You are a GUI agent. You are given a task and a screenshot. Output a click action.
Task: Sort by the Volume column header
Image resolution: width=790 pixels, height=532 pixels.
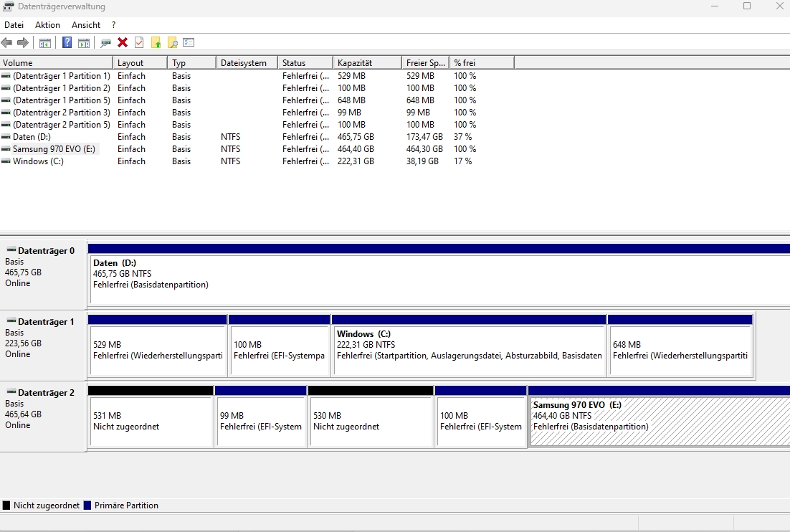(57, 63)
